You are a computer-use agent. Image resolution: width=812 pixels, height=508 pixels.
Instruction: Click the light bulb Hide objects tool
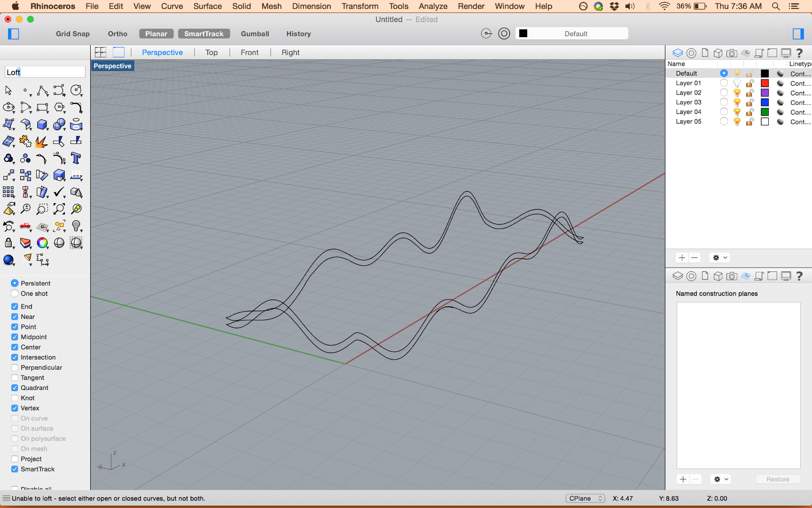tap(76, 226)
